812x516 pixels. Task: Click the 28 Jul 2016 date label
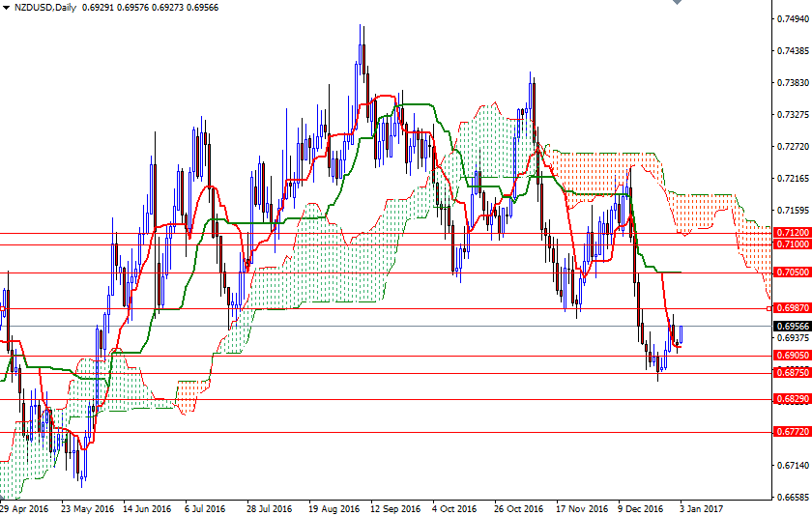pyautogui.click(x=270, y=509)
